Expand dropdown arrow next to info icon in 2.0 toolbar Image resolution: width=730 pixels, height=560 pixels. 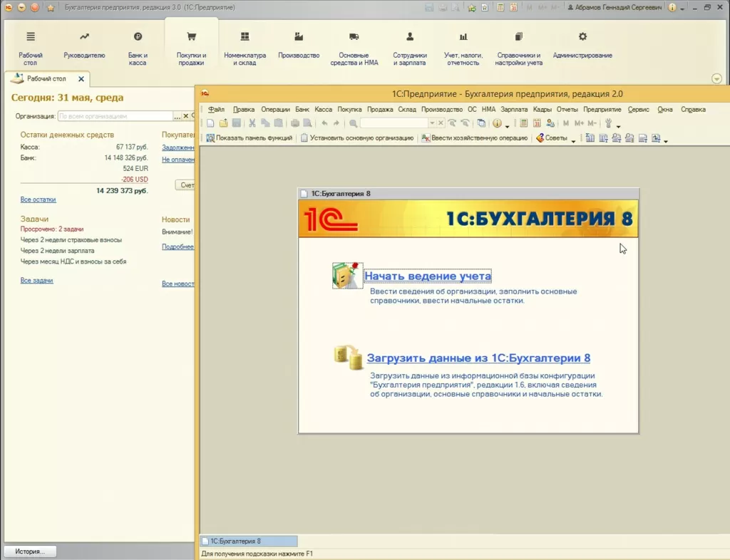tap(507, 126)
